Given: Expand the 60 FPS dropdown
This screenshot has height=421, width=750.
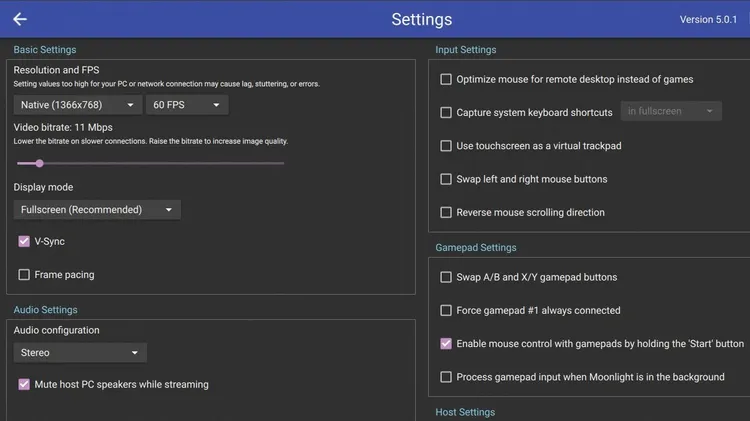Looking at the screenshot, I should (187, 105).
